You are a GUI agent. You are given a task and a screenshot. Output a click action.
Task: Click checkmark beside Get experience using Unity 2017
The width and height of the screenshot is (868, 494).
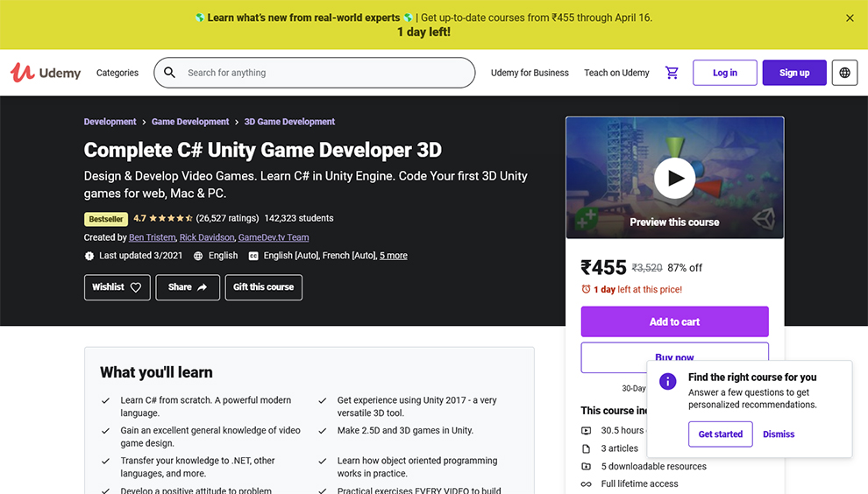(322, 400)
